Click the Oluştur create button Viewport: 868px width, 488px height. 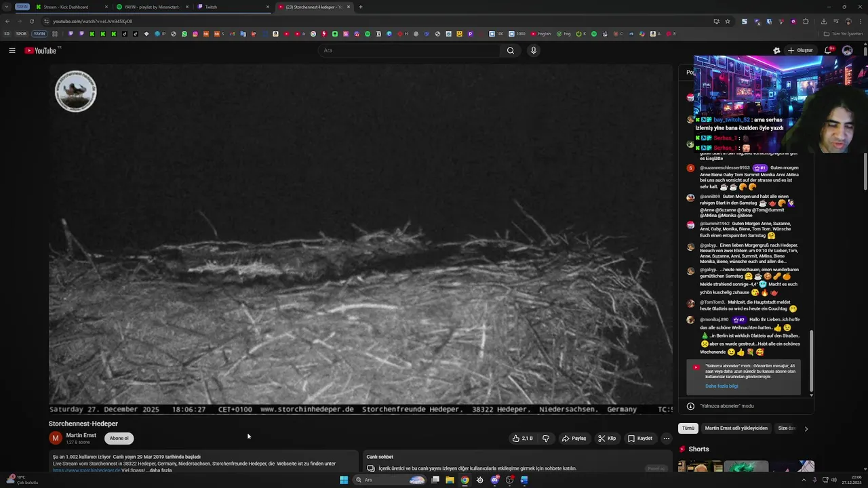[800, 50]
